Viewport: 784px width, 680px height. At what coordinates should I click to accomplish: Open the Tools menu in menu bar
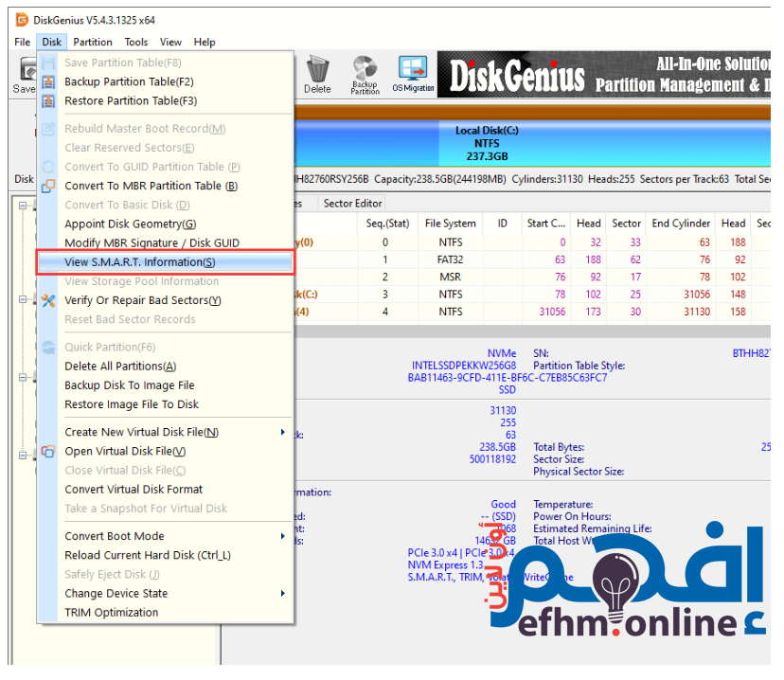point(136,42)
